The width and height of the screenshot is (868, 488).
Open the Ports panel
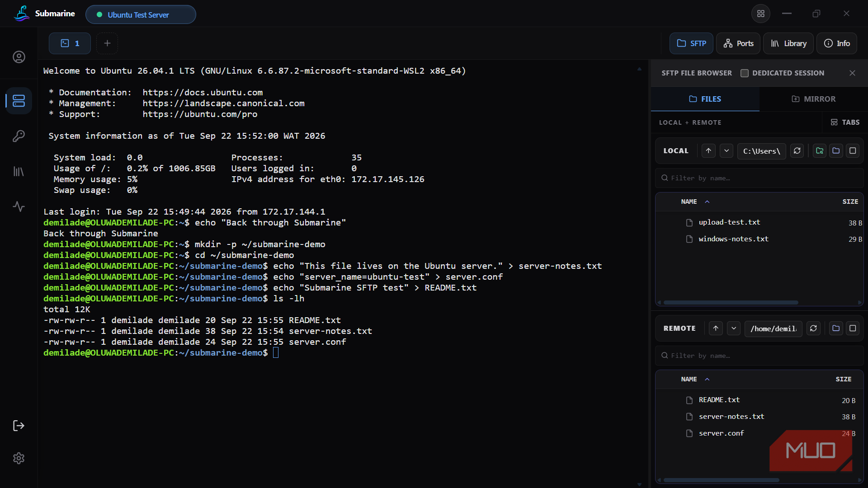tap(738, 43)
